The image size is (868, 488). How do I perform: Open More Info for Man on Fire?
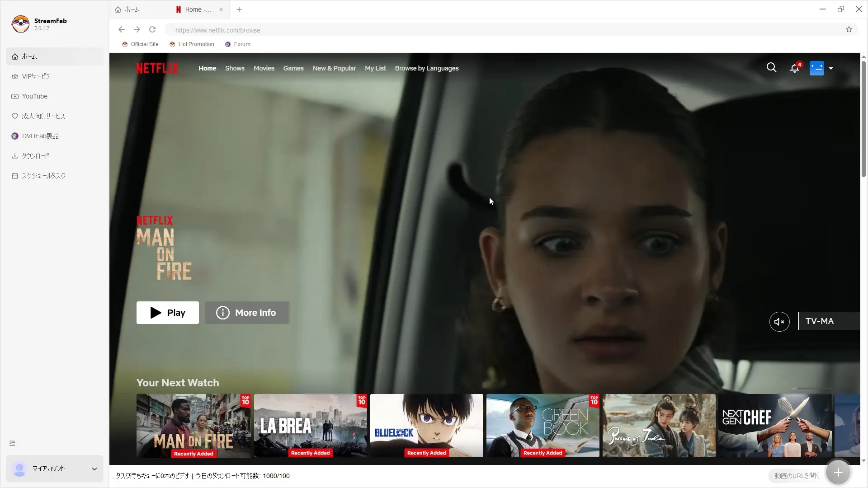[x=247, y=313]
